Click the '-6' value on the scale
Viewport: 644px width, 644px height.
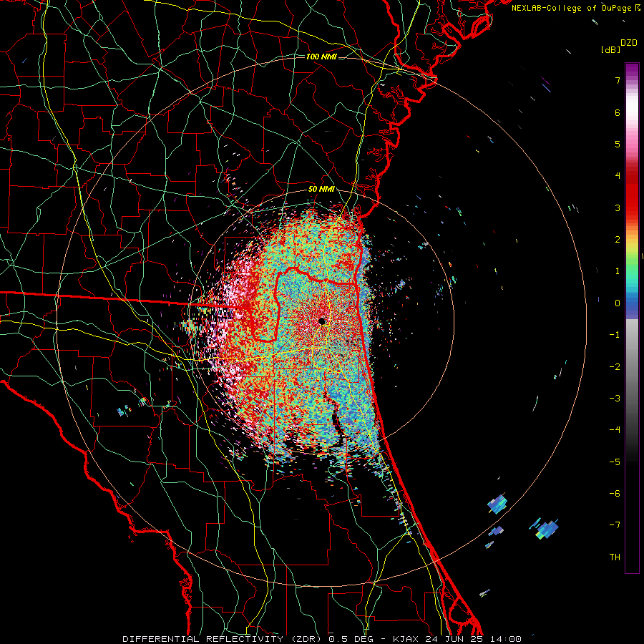click(x=615, y=493)
